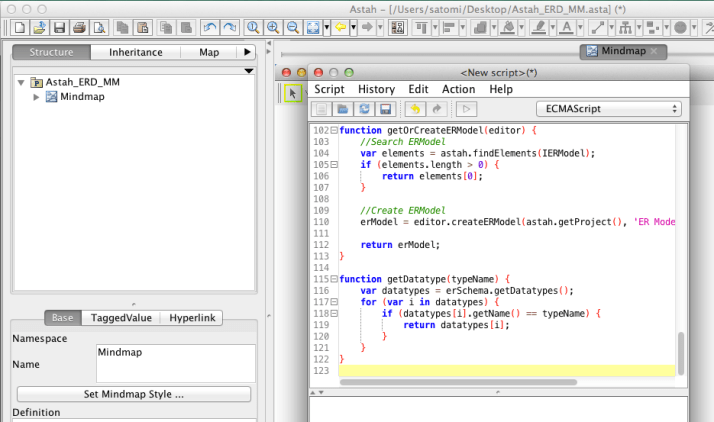The height and width of the screenshot is (422, 714).
Task: Click the Print icon in main toolbar
Action: coord(79,27)
